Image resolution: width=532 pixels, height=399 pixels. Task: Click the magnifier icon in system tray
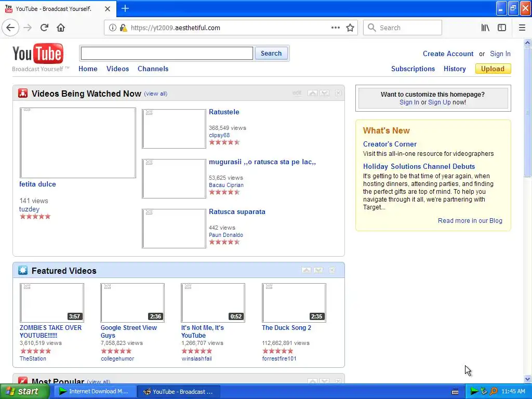click(x=494, y=391)
